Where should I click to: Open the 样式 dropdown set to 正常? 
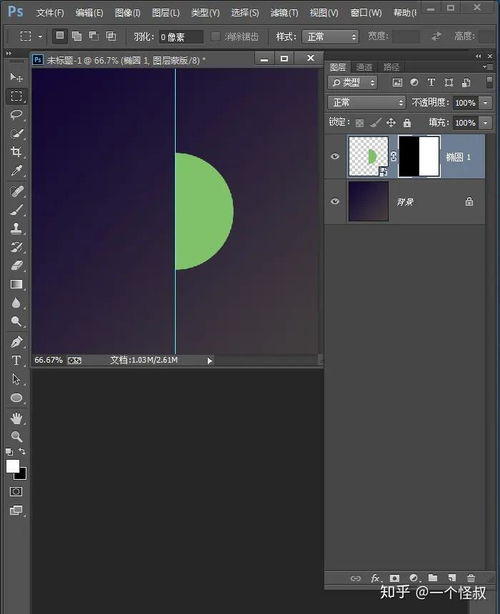330,37
